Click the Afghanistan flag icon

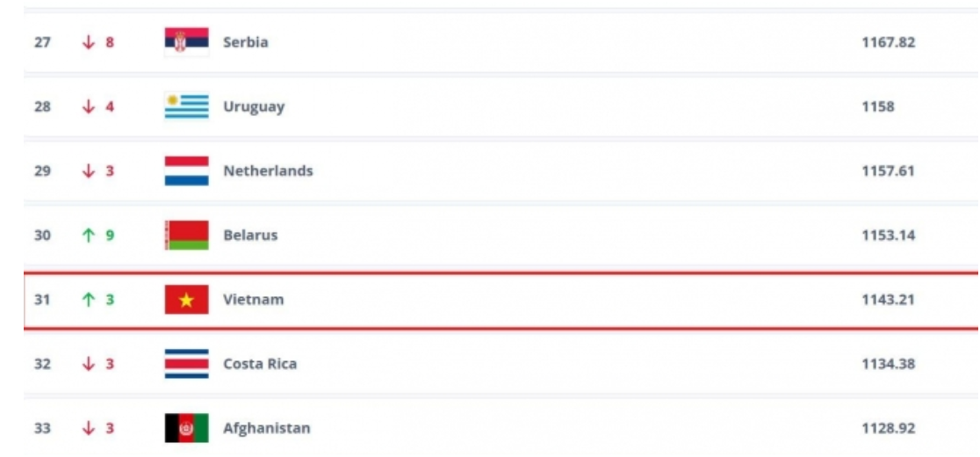point(186,428)
